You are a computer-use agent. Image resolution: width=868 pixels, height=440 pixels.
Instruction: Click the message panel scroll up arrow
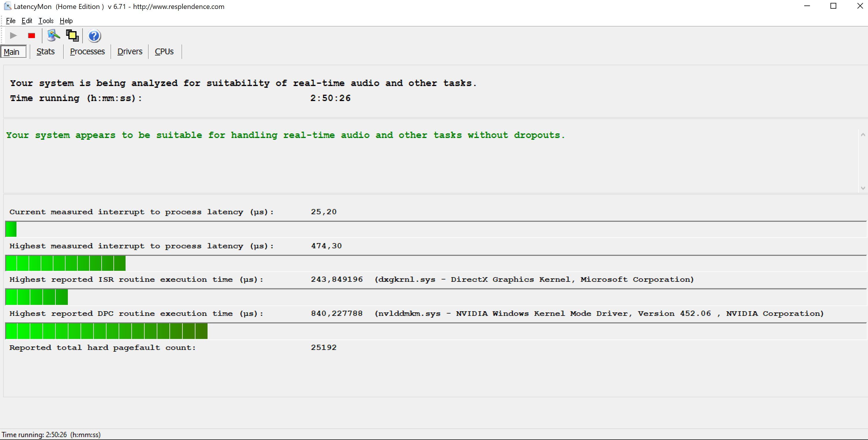(863, 135)
